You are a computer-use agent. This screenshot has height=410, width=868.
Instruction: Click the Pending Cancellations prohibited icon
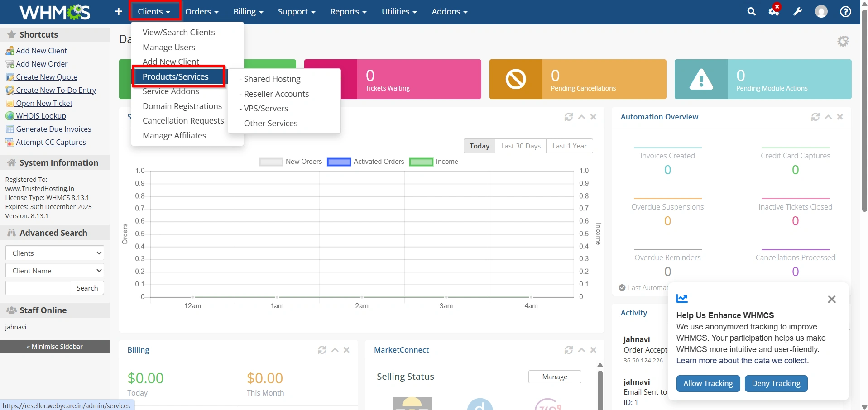click(516, 79)
